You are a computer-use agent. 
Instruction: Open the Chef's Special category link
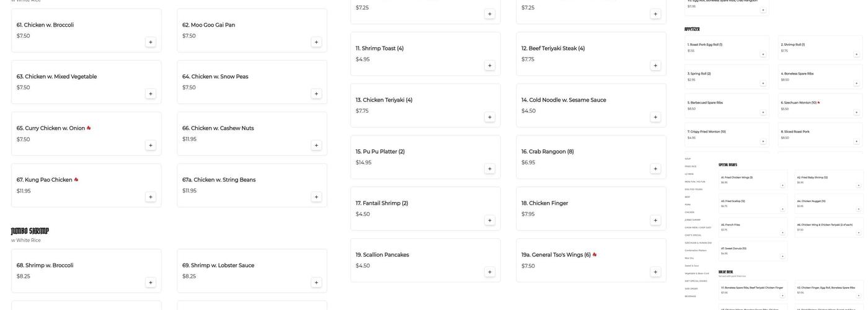693,235
